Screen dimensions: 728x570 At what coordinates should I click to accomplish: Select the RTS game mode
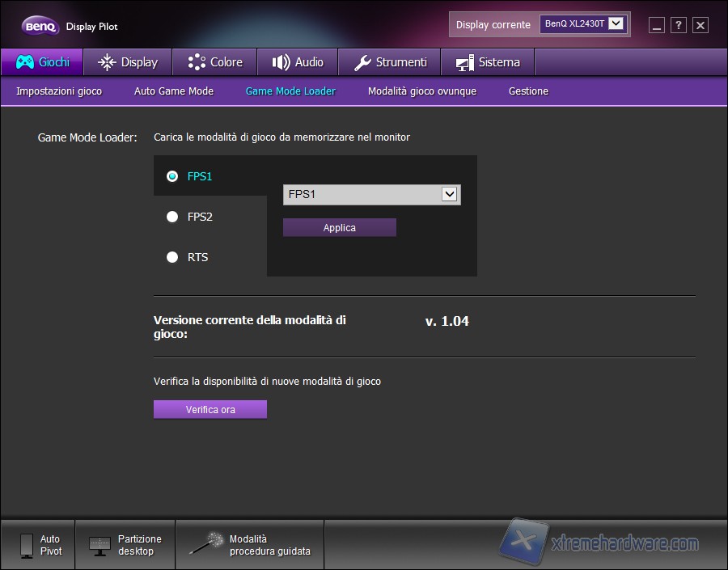pyautogui.click(x=171, y=257)
